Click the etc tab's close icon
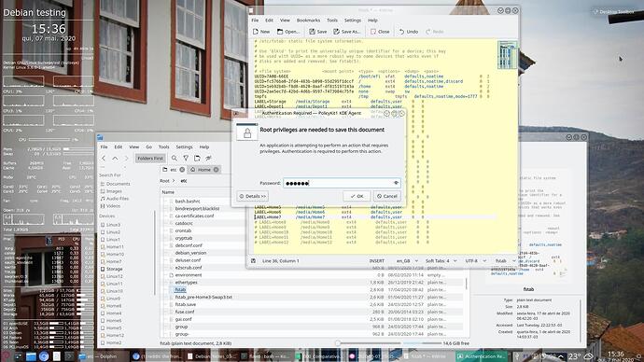 [182, 170]
